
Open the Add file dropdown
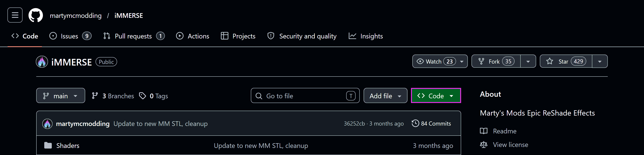coord(385,96)
